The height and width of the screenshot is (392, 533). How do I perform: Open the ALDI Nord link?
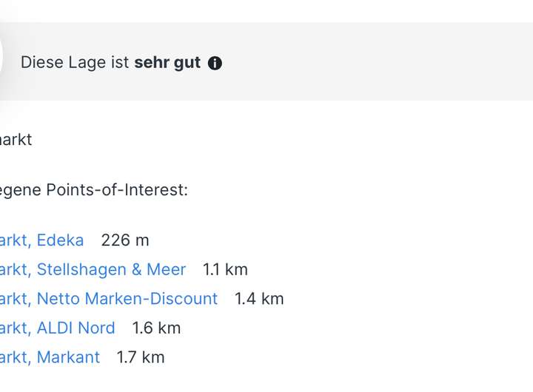[57, 328]
